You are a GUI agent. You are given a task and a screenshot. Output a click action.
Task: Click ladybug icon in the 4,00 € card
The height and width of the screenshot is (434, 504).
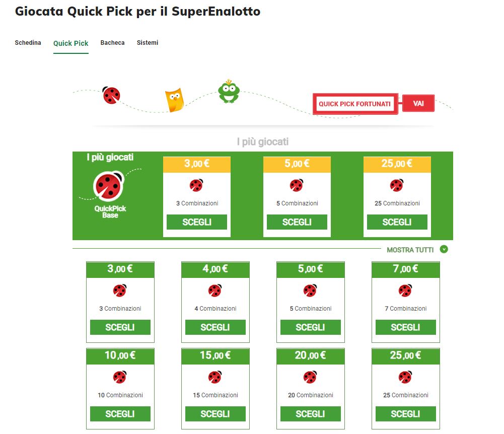point(215,291)
